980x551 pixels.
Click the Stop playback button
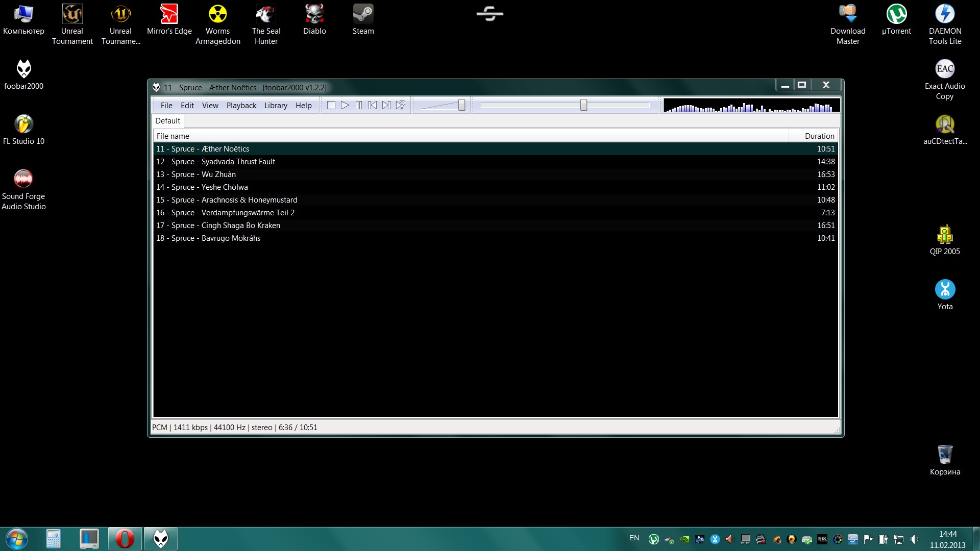click(x=331, y=105)
